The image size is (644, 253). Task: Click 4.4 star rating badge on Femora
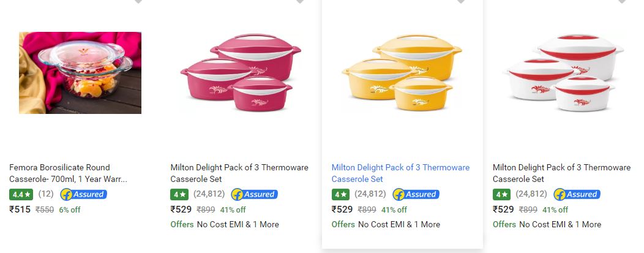click(x=21, y=194)
